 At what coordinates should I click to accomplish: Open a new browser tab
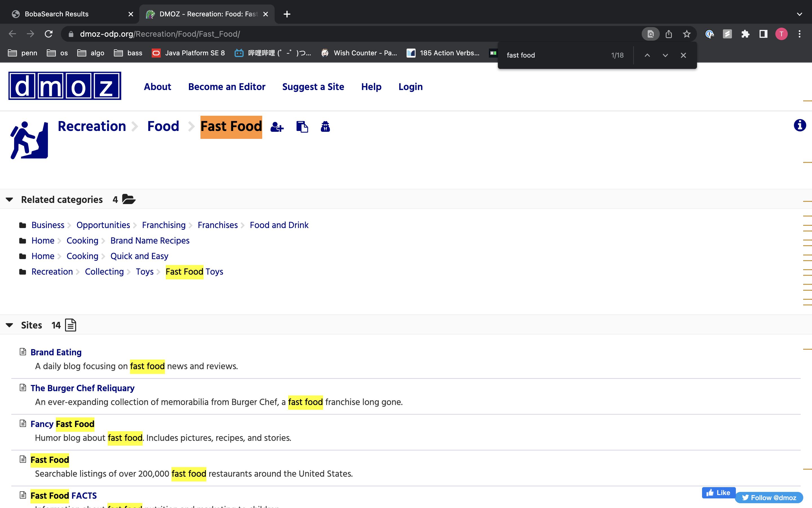tap(287, 14)
